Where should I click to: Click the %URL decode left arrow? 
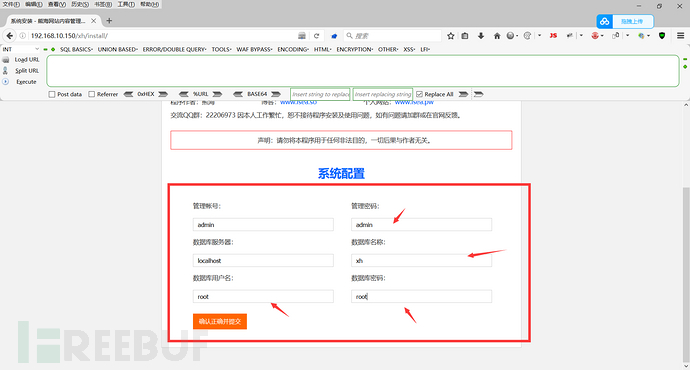[184, 94]
